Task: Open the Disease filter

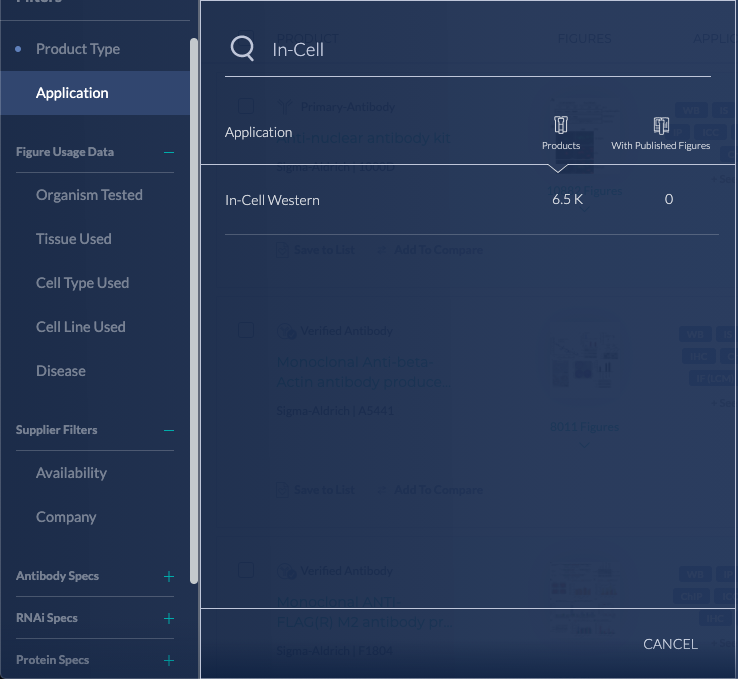Action: [x=61, y=371]
